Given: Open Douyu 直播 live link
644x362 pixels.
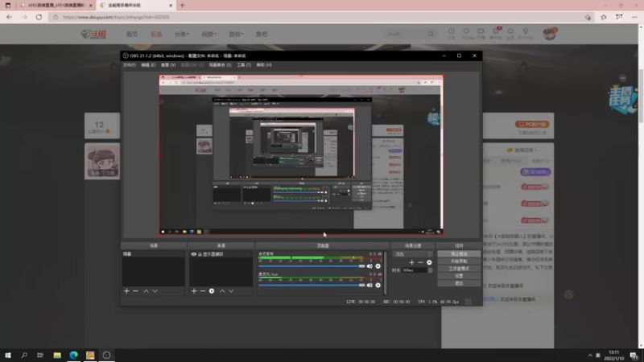Looking at the screenshot, I should 156,34.
